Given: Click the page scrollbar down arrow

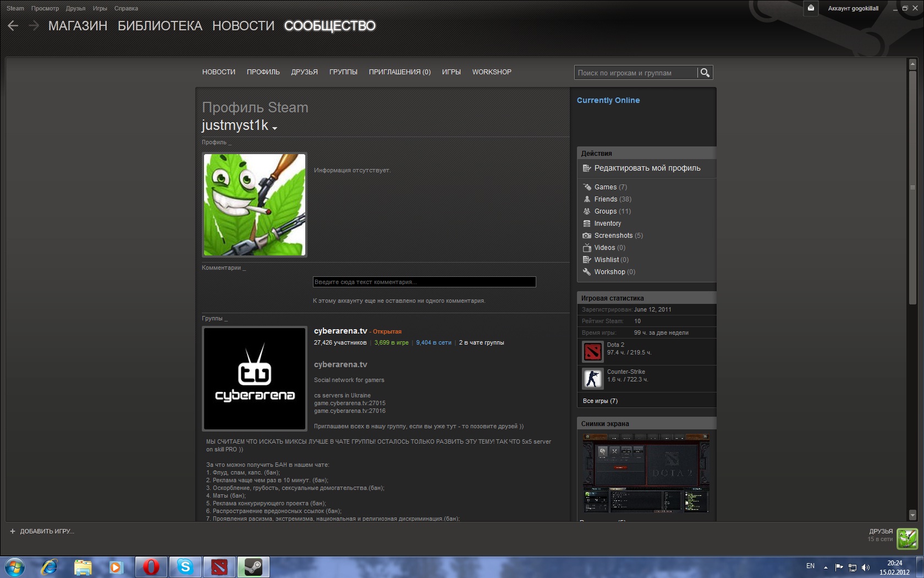Looking at the screenshot, I should click(x=912, y=515).
